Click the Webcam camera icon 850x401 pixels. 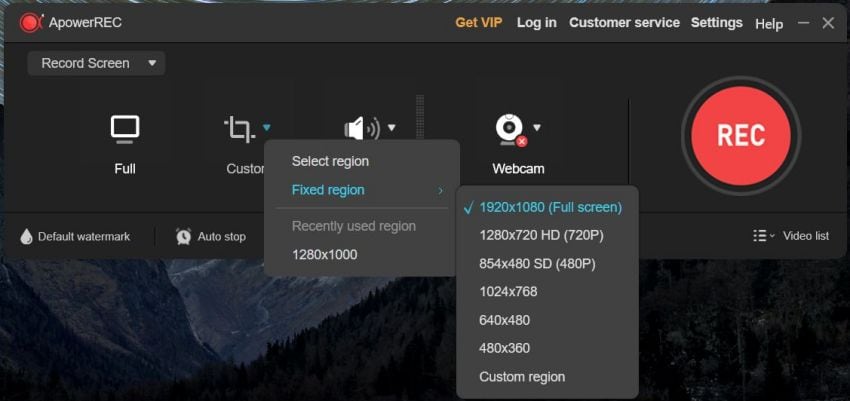pos(511,130)
